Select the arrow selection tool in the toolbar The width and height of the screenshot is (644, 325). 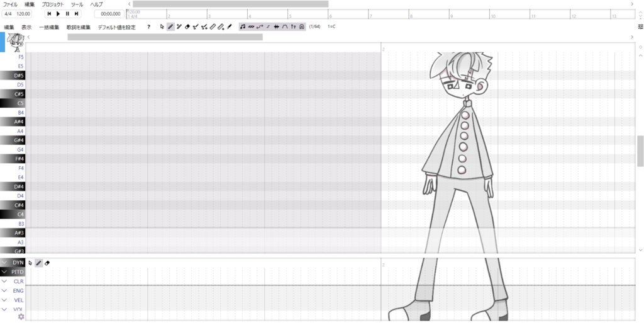162,26
